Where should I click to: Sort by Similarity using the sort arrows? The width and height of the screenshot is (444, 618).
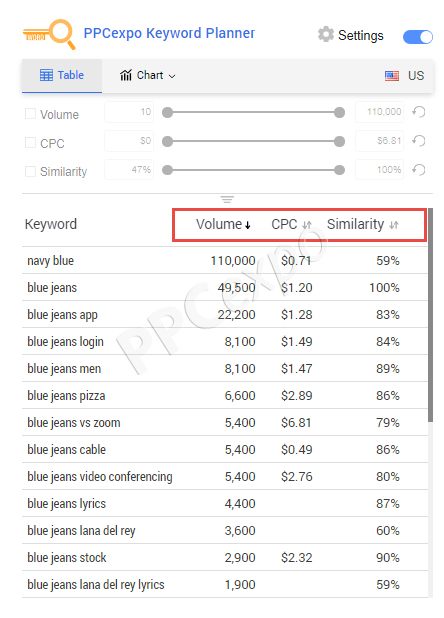394,225
